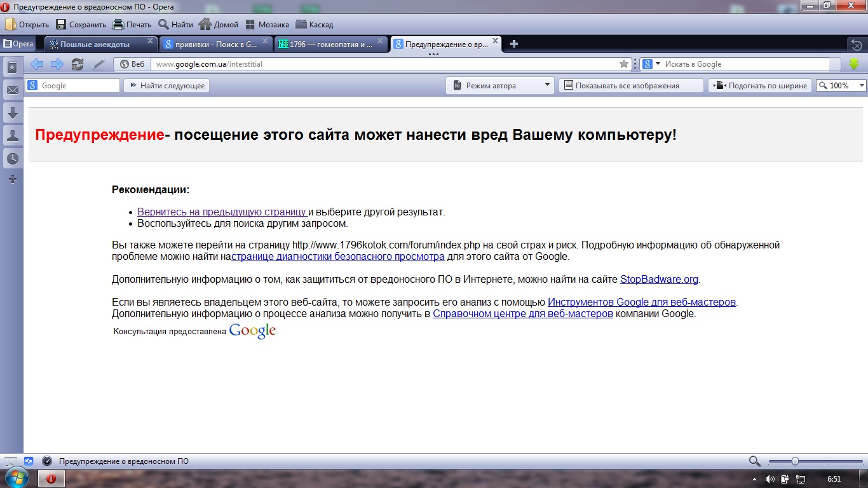Click the Найти magnifier toolbar button
868x488 pixels.
pyautogui.click(x=175, y=25)
